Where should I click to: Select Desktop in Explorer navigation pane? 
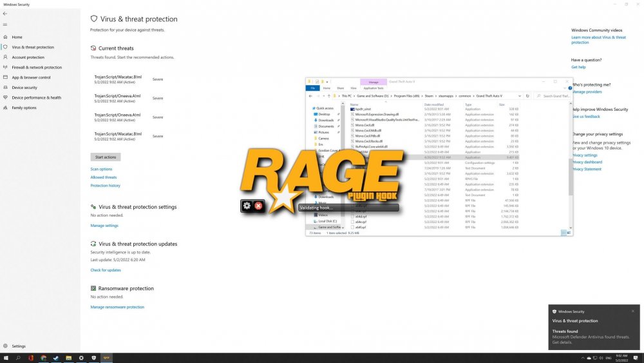pyautogui.click(x=324, y=114)
